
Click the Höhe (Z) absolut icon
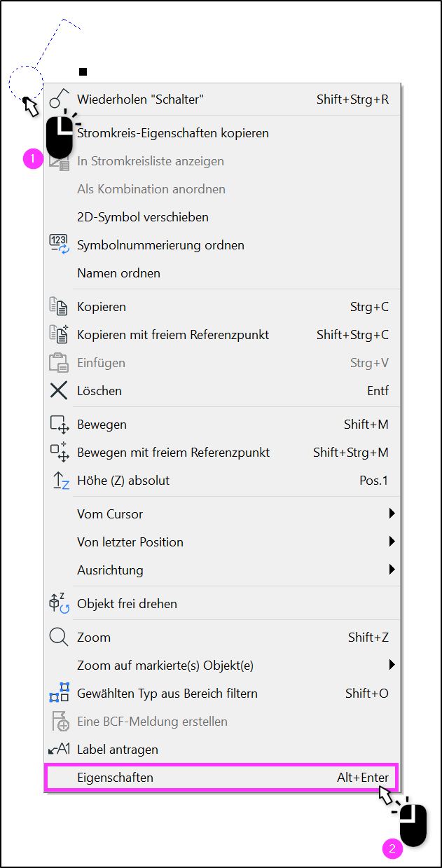60,481
